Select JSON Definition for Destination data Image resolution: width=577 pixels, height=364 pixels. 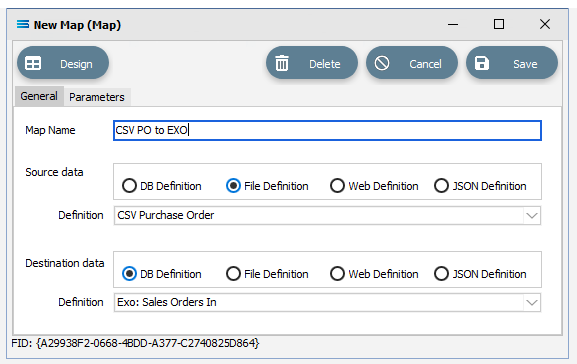click(x=441, y=274)
